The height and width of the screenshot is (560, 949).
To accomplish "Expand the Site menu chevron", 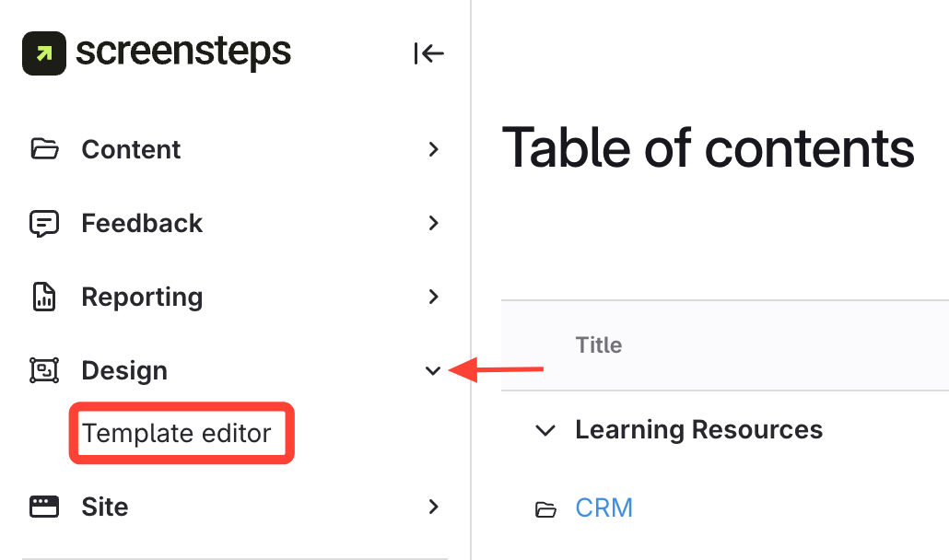I will point(433,507).
